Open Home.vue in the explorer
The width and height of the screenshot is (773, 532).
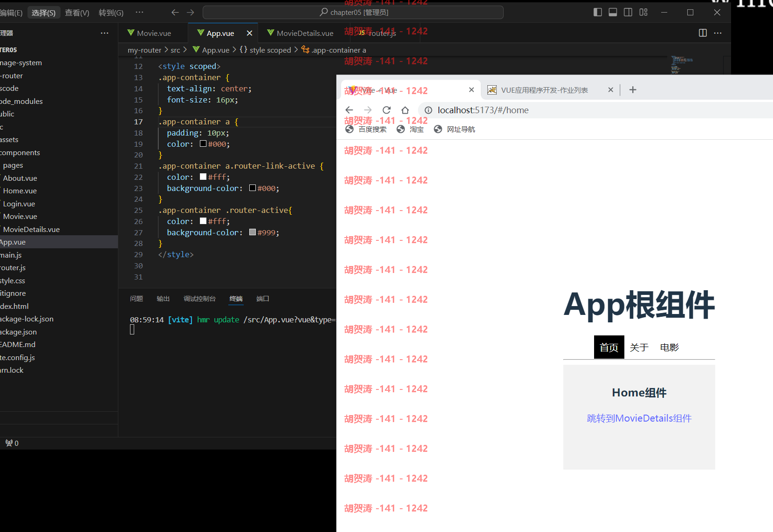(x=20, y=191)
